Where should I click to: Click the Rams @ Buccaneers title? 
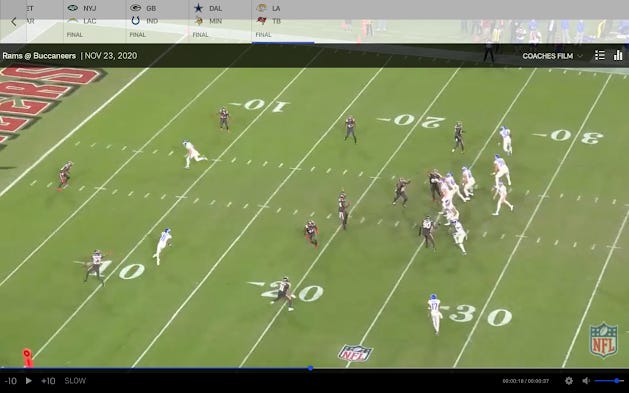(x=39, y=56)
